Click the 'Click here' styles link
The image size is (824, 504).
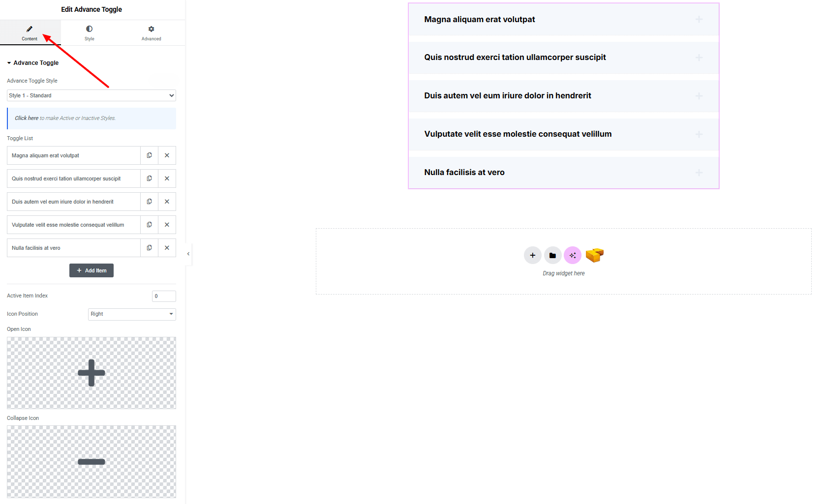27,118
